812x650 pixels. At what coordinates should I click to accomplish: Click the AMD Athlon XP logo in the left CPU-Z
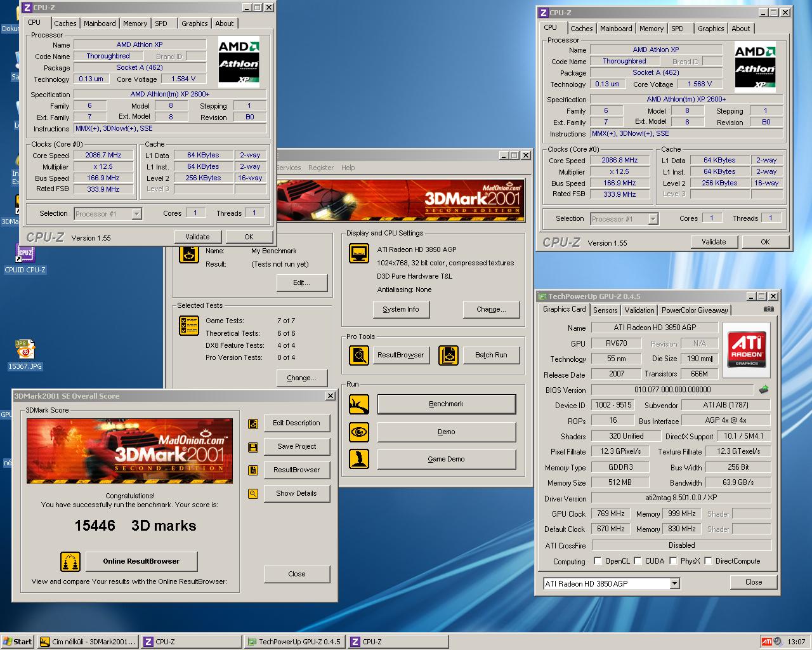pos(239,62)
